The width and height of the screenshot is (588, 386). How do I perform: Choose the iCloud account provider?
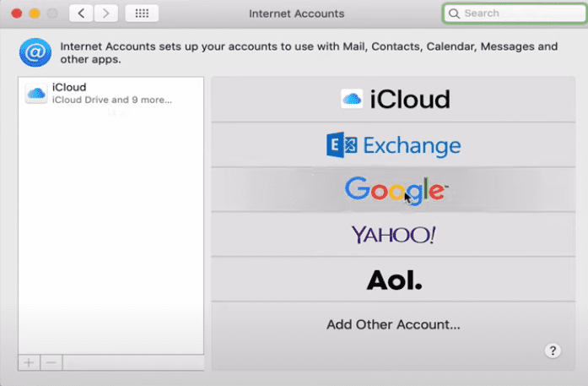tap(395, 100)
